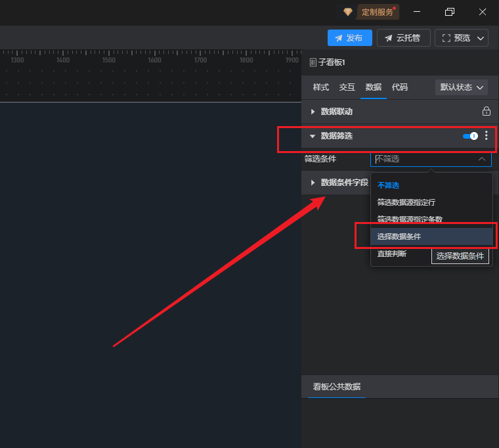Image resolution: width=499 pixels, height=448 pixels.
Task: Toggle the 数据筛选 switch off
Action: 470,136
